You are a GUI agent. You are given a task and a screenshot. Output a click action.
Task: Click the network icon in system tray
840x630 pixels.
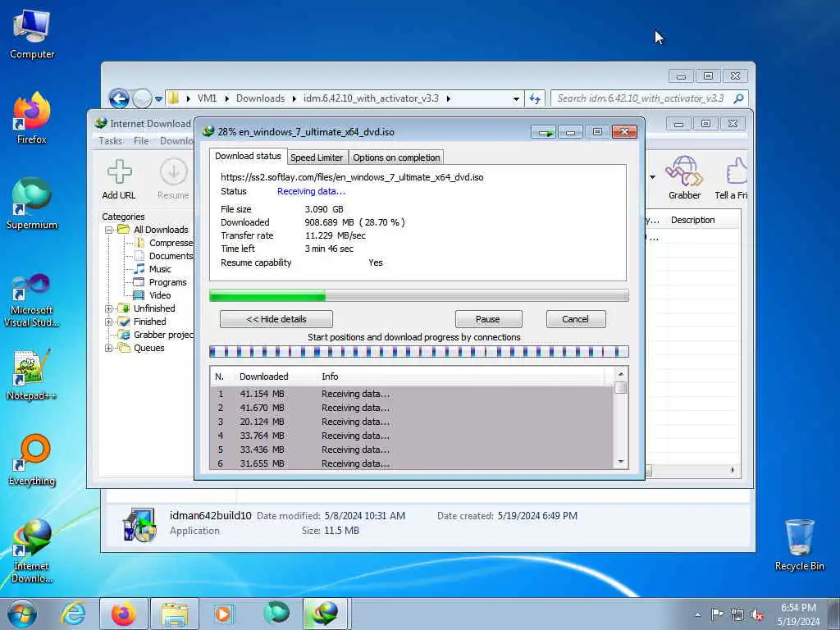coord(737,615)
